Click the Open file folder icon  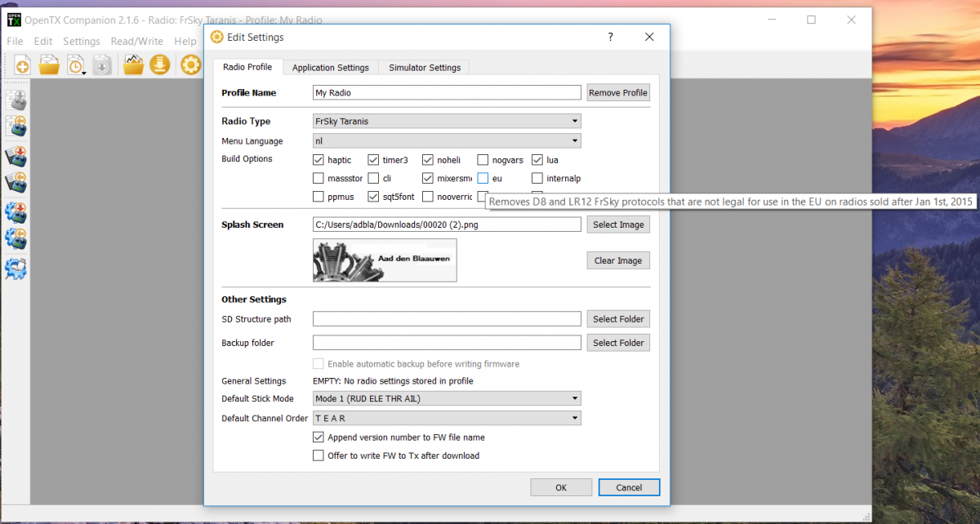[49, 65]
